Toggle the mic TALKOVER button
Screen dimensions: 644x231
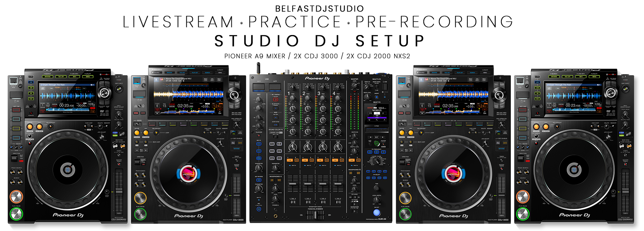259,135
